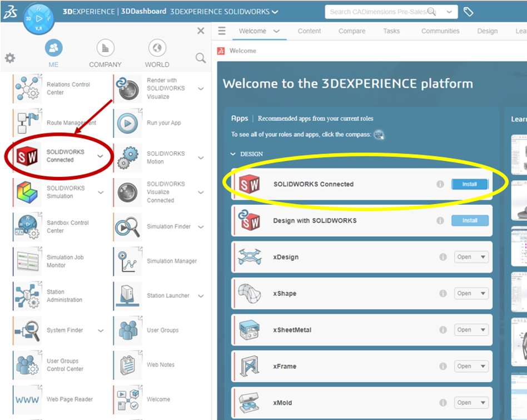
Task: Collapse the DESIGN section
Action: (233, 154)
